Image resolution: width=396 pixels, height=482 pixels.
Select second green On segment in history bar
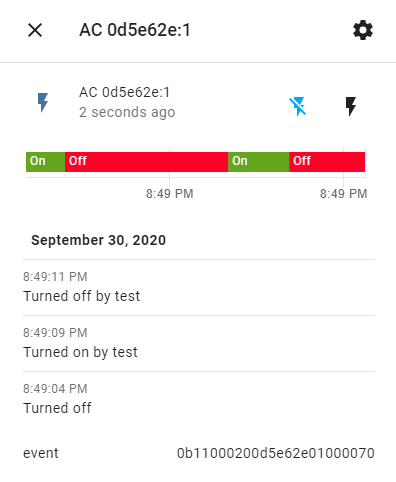[258, 162]
